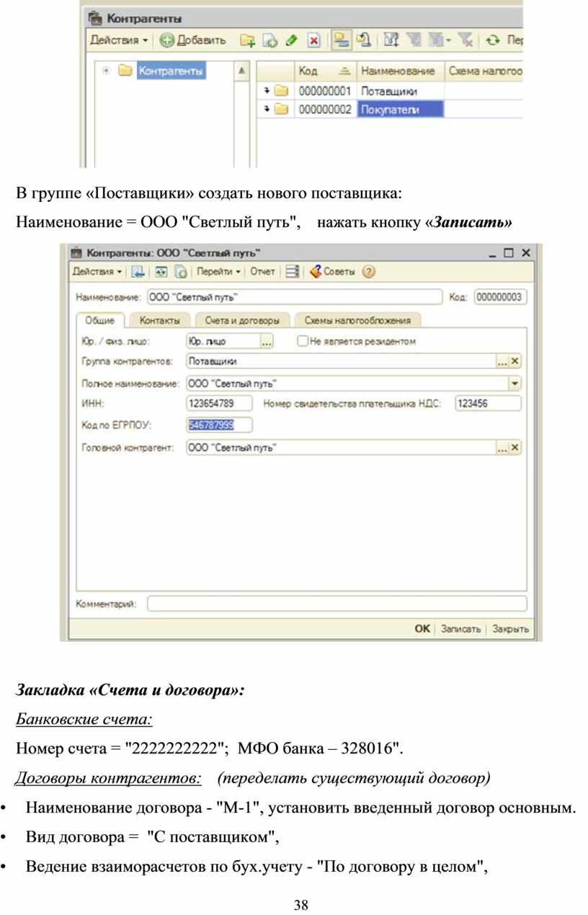Screen dimensions: 588x915
Task: Click the Добавить button in the list toolbar
Action: (192, 40)
